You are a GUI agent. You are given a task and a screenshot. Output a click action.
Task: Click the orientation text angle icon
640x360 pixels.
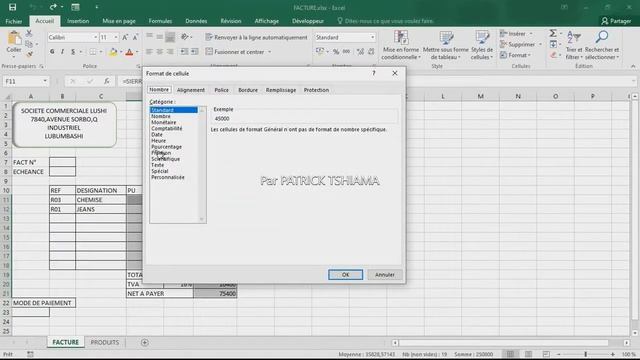184,37
